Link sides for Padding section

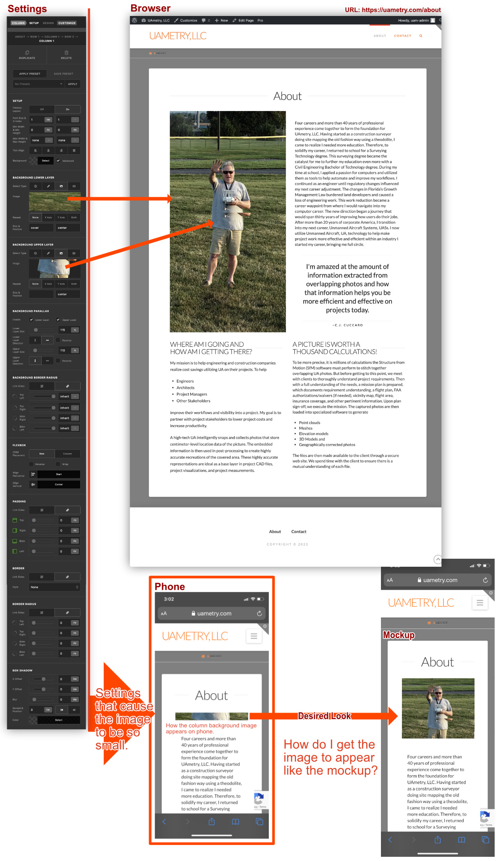[x=67, y=510]
